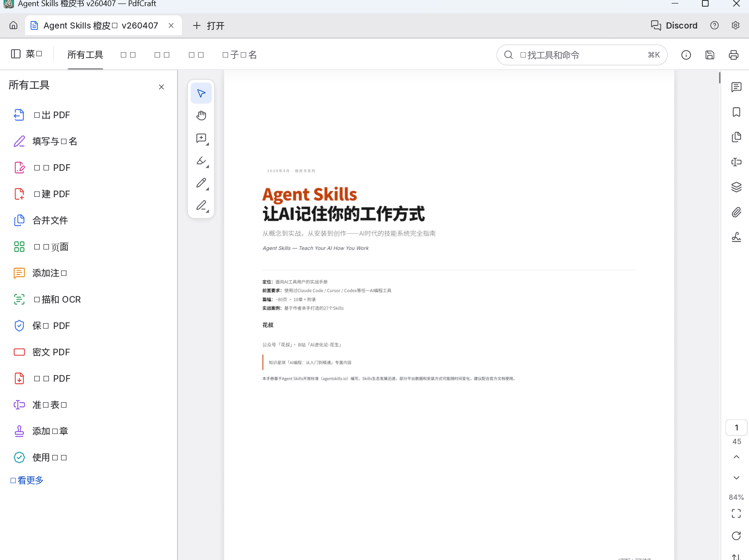Go to previous page chevron
749x560 pixels.
pyautogui.click(x=736, y=457)
